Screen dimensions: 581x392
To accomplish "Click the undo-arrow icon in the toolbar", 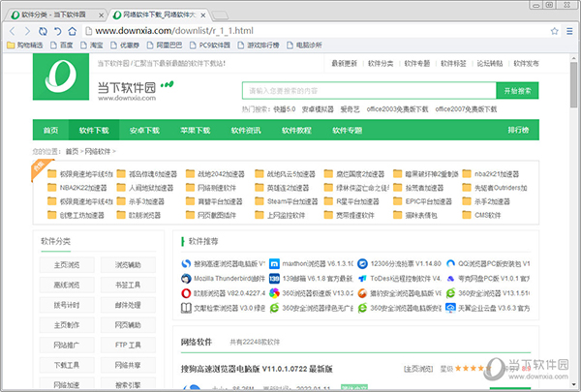I will point(57,31).
